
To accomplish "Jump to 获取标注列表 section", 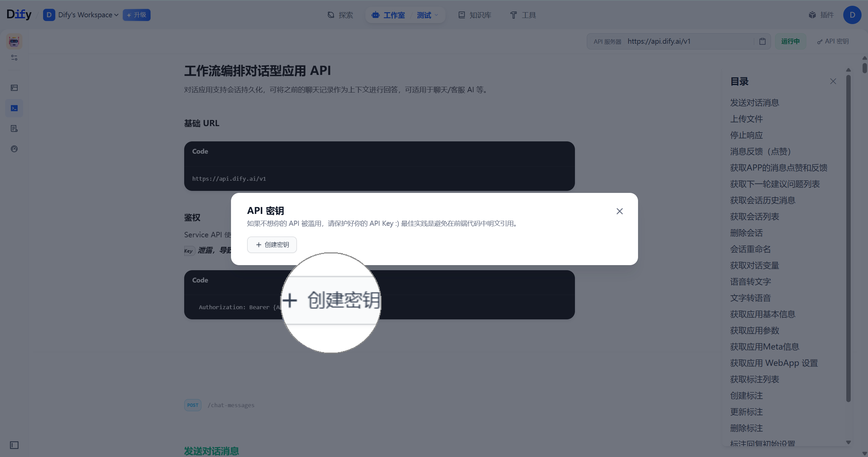I will (754, 379).
